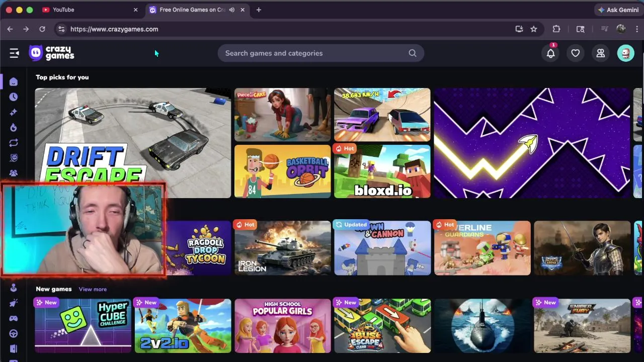Open the joystick category sidebar icon

(x=14, y=288)
